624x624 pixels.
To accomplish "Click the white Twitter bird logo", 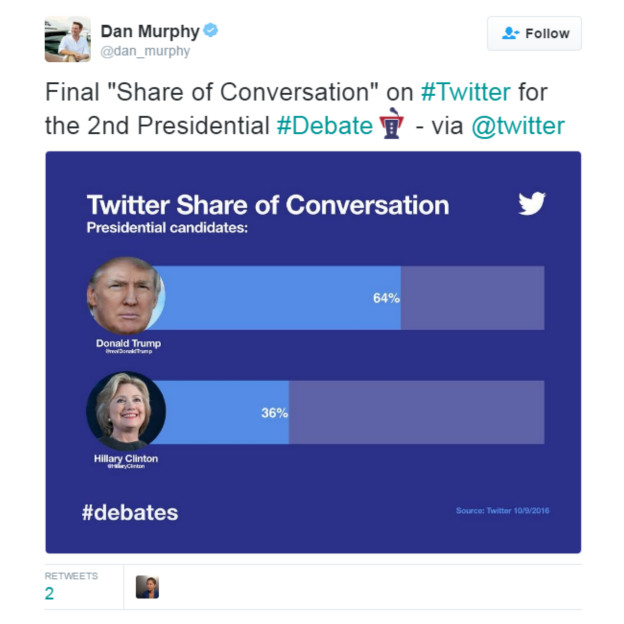I will click(532, 203).
